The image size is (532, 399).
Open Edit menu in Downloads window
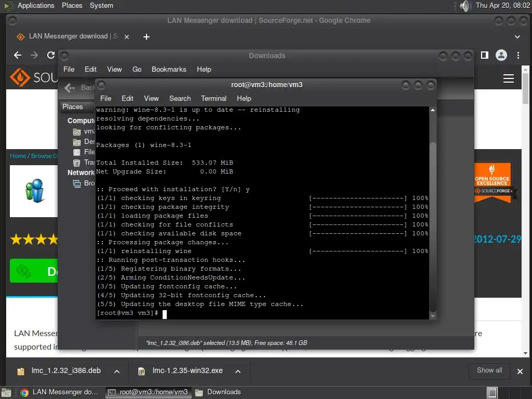(x=90, y=69)
